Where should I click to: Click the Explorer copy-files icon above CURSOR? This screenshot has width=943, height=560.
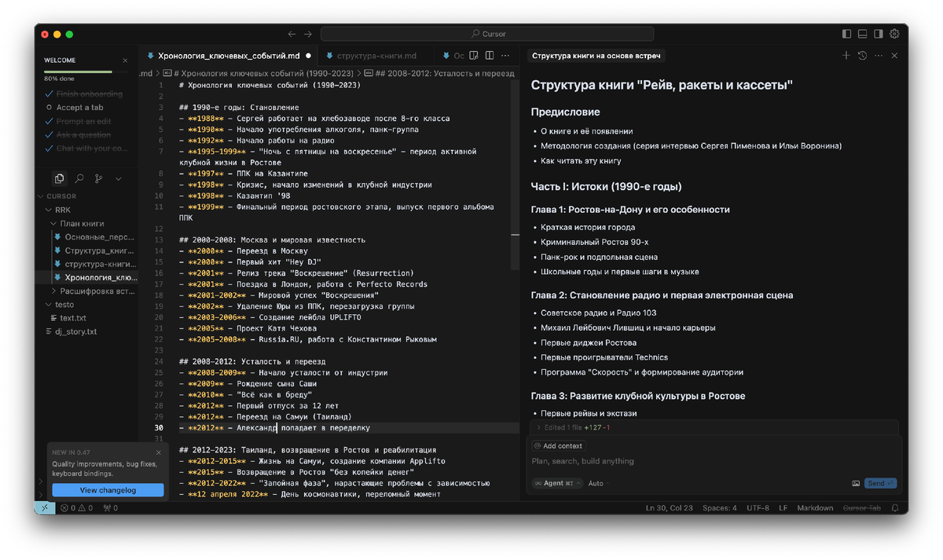(60, 178)
